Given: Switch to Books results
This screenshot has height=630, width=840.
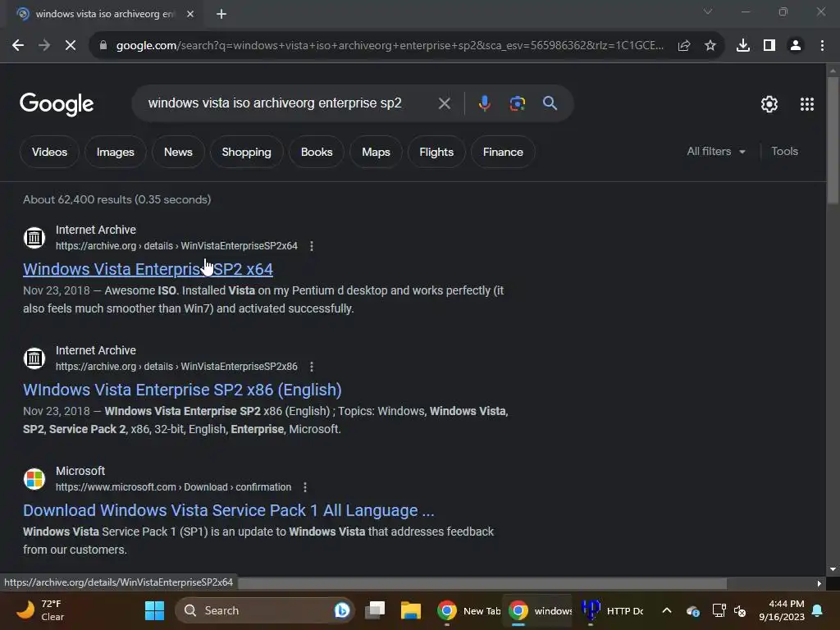Looking at the screenshot, I should click(x=317, y=152).
